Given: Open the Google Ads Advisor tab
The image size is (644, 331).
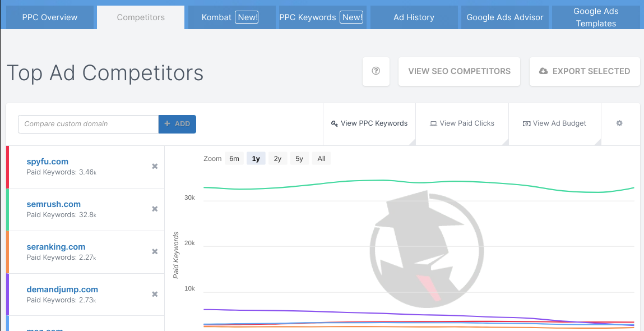Looking at the screenshot, I should (x=505, y=17).
